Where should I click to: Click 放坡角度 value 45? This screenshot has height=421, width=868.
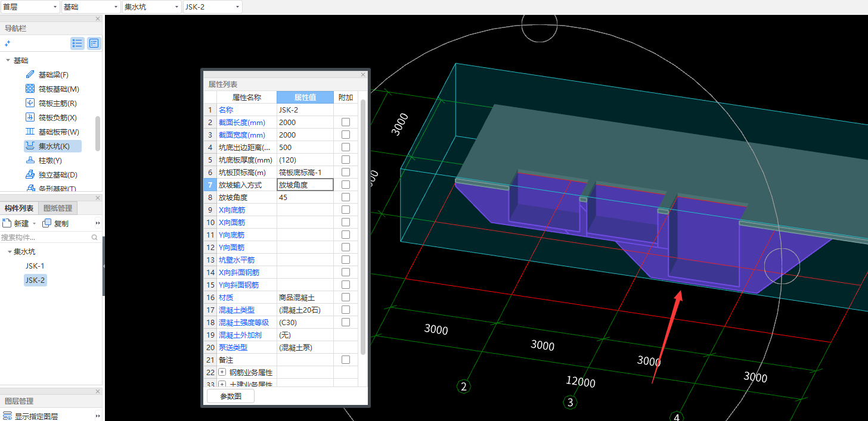click(x=305, y=197)
